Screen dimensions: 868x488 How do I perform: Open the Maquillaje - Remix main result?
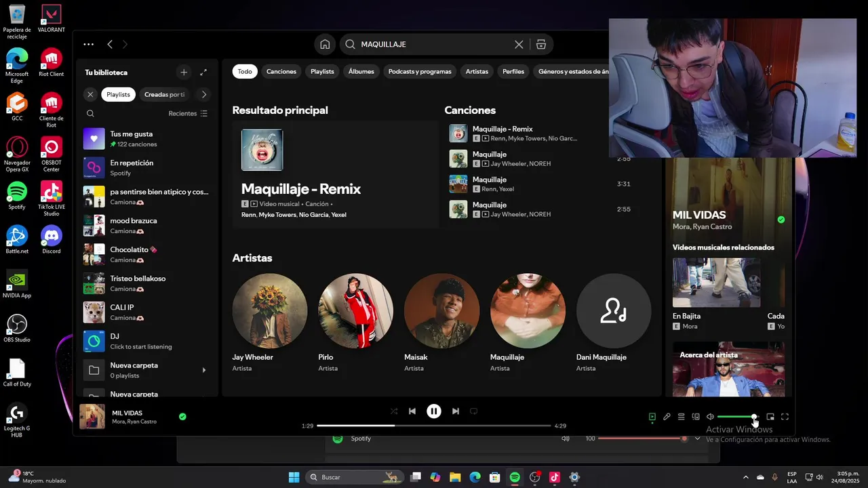pos(336,174)
